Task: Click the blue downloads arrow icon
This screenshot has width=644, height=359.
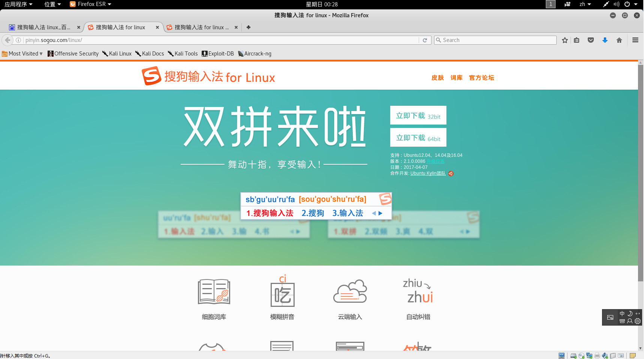Action: coord(605,40)
